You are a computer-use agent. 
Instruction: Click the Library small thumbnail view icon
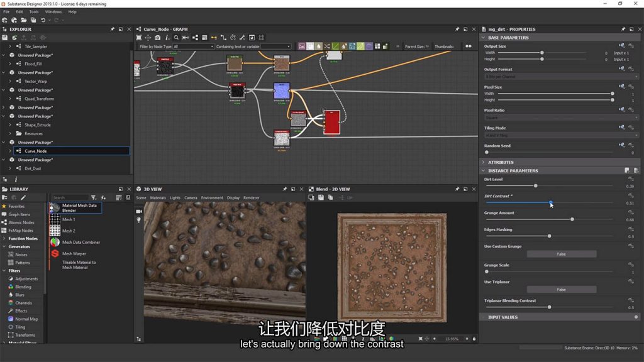tap(128, 197)
